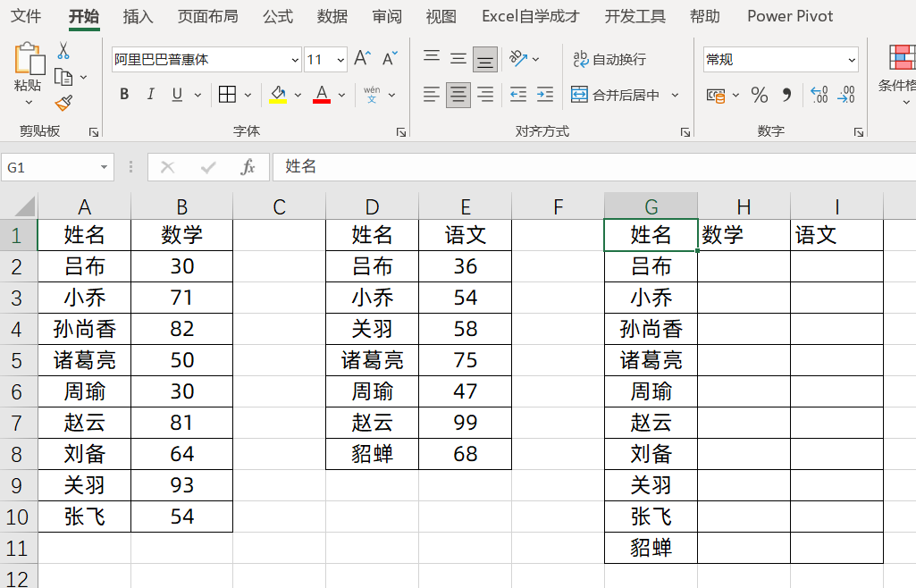Align text to top

(432, 57)
